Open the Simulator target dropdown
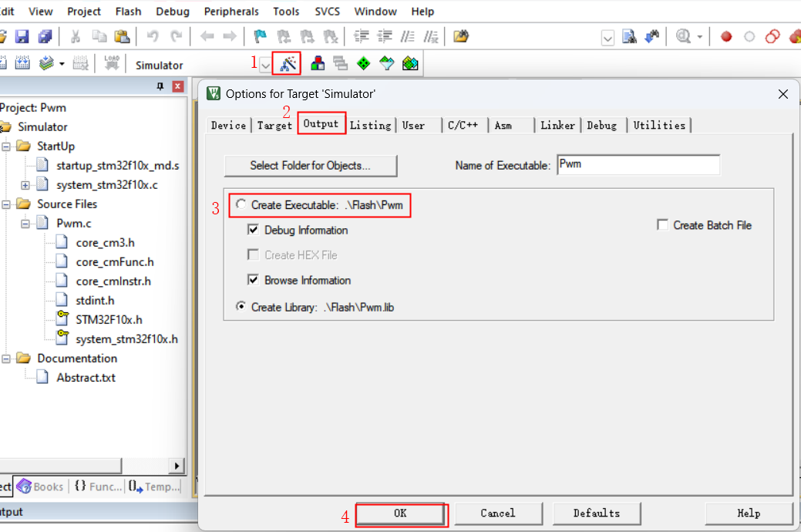 point(265,66)
